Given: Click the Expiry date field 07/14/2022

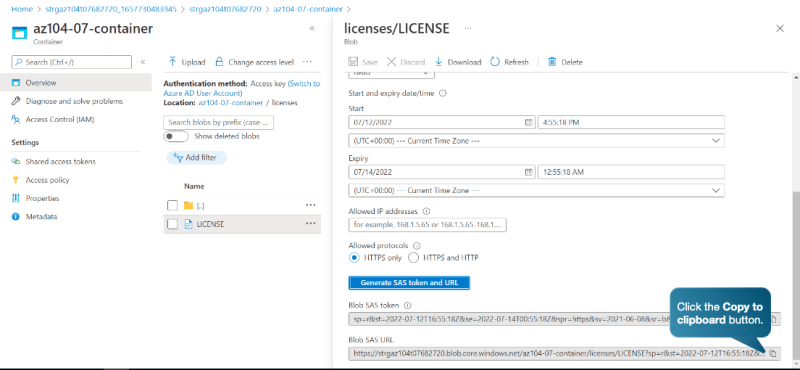Looking at the screenshot, I should (x=442, y=172).
